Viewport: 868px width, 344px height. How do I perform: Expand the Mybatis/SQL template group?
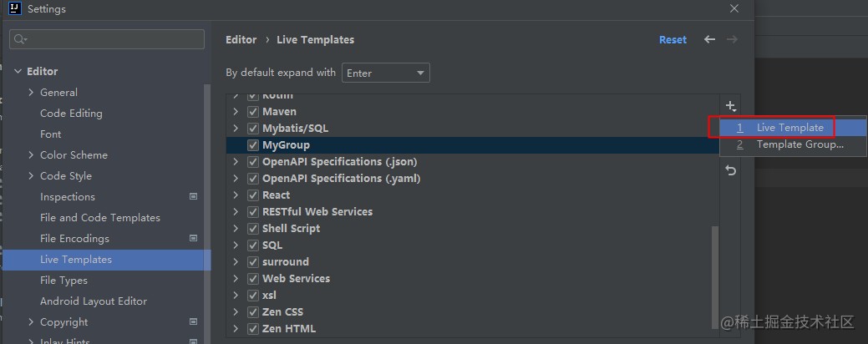coord(236,129)
